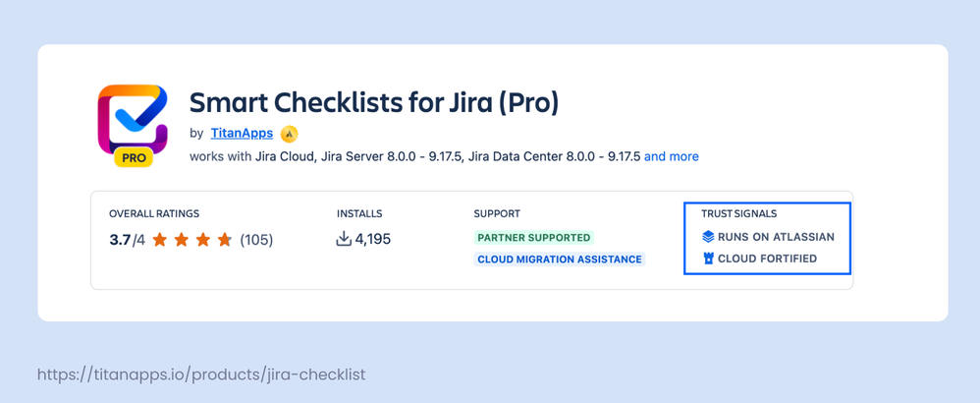980x403 pixels.
Task: Click the fourth orange rating star
Action: (224, 240)
